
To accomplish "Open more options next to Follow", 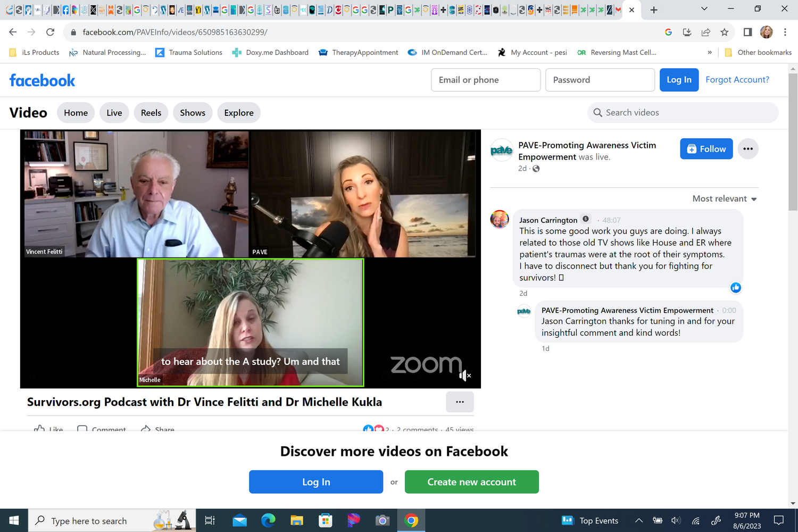I will coord(748,149).
